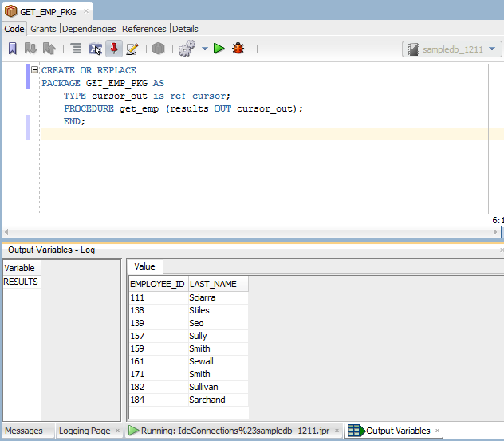Switch to the Details tab
Viewport: 504px width, 441px height.
point(185,29)
